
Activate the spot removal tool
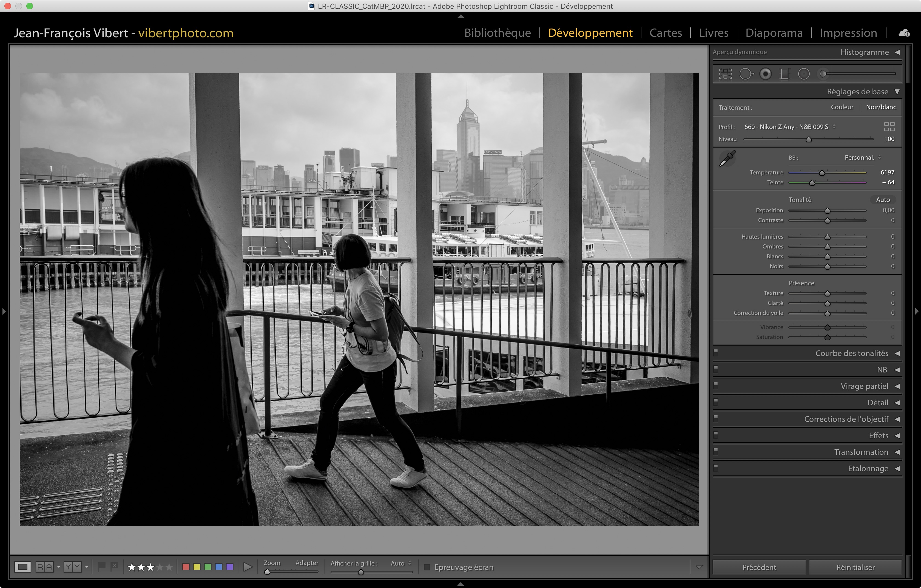point(746,74)
